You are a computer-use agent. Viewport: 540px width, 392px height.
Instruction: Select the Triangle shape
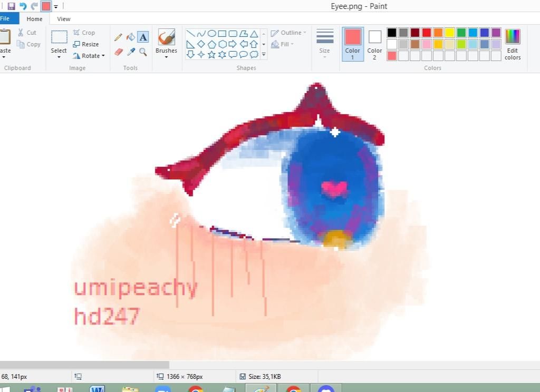coord(254,34)
